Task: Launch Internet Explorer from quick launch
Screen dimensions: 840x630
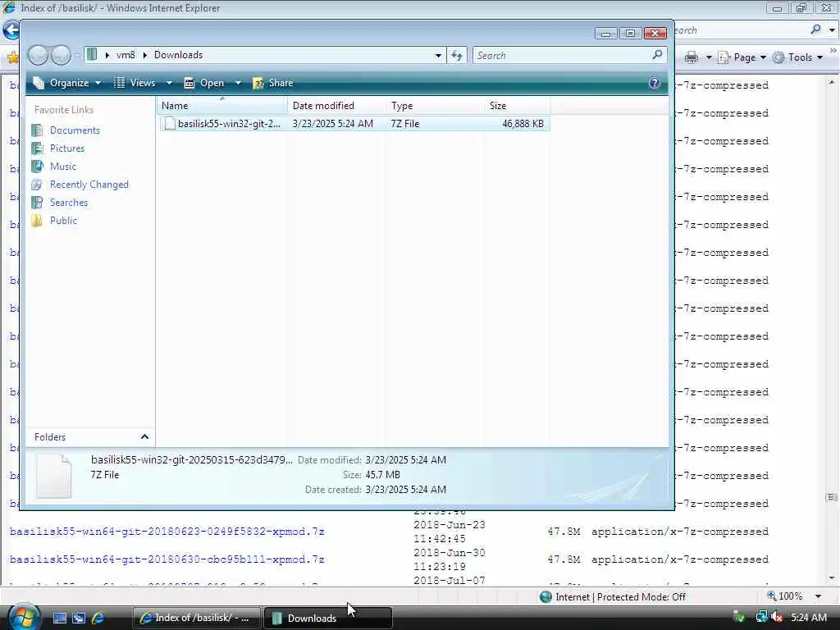Action: point(98,618)
